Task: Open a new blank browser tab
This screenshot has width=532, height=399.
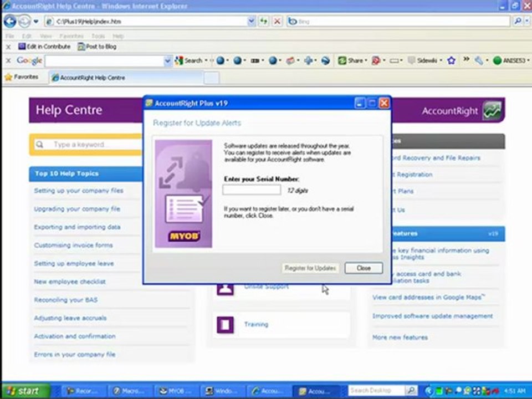Action: click(211, 78)
